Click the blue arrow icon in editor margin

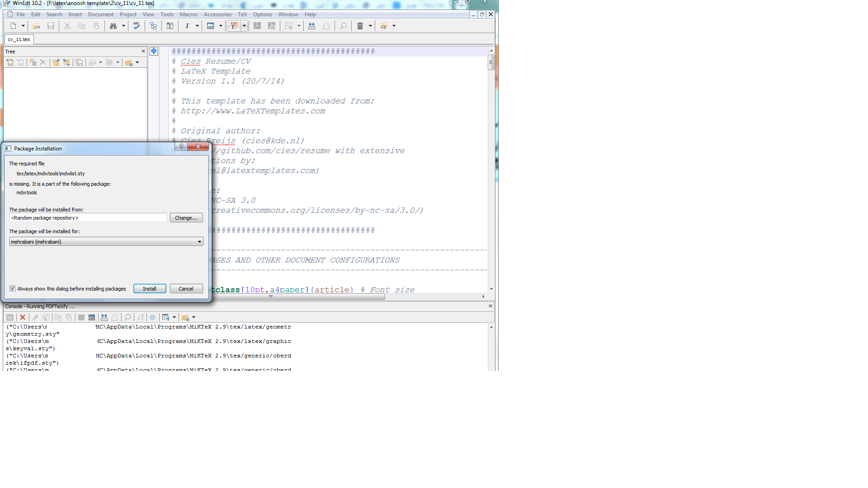click(x=154, y=51)
